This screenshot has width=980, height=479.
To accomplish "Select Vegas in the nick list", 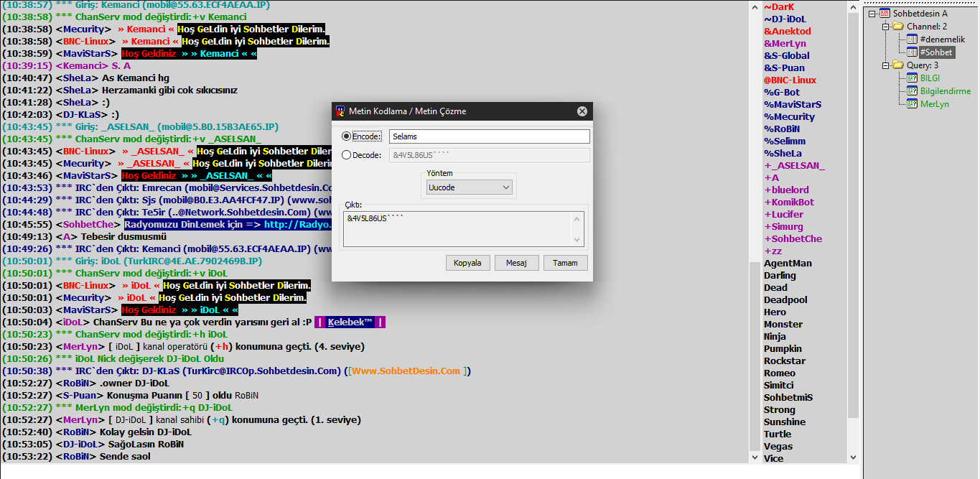I will (x=778, y=446).
